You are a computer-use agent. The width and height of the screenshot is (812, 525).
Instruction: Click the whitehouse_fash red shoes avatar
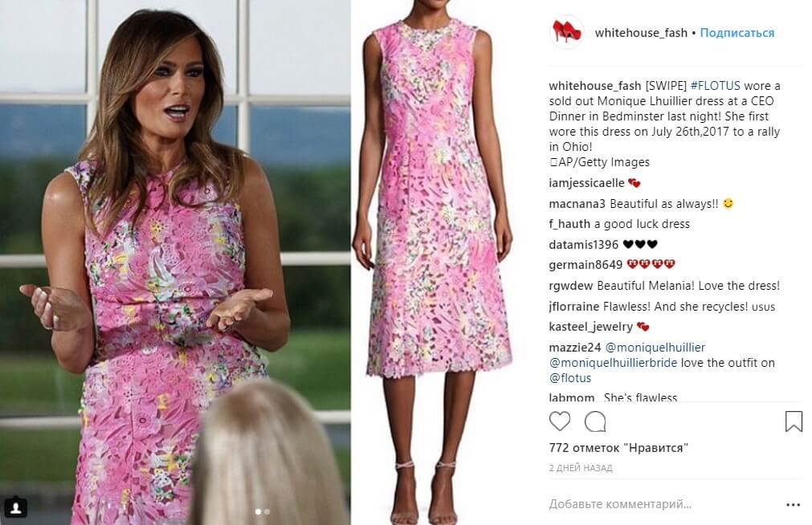[567, 32]
